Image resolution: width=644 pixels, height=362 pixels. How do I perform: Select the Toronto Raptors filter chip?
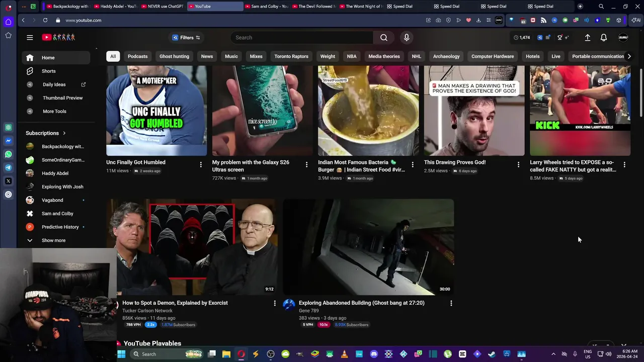[291, 56]
